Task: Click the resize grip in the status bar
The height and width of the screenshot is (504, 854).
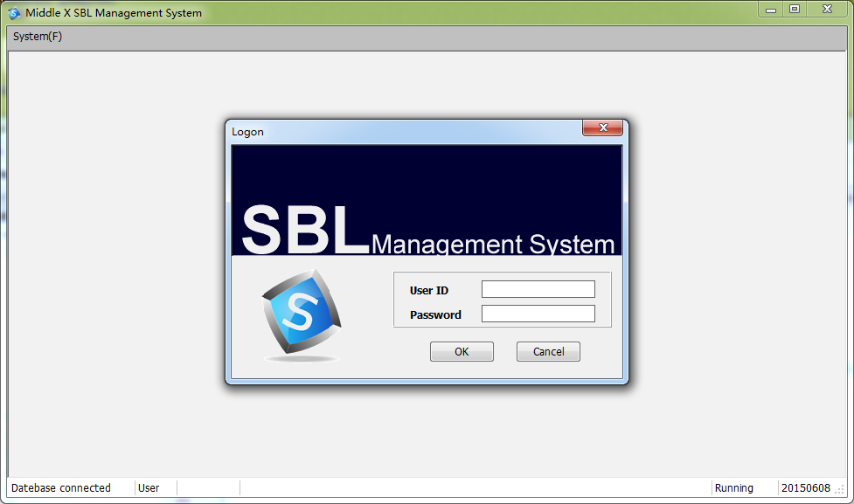Action: pyautogui.click(x=840, y=490)
